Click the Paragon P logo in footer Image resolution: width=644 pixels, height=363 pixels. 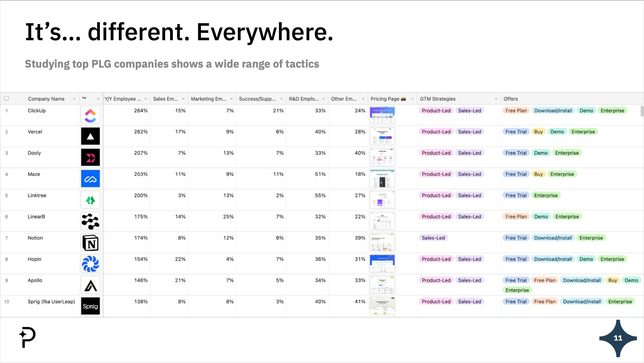(28, 337)
